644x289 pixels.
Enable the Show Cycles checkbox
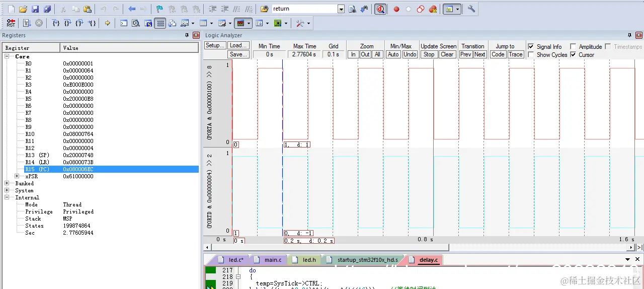click(531, 54)
